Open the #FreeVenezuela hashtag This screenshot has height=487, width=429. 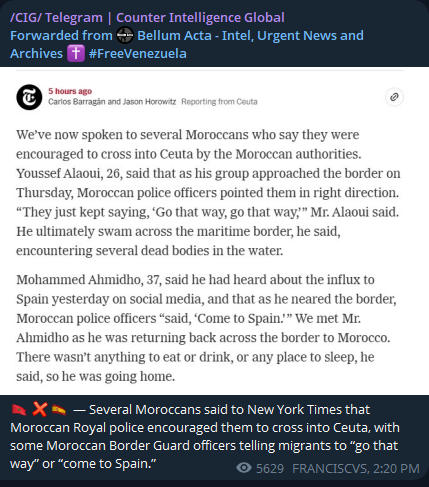coord(138,54)
